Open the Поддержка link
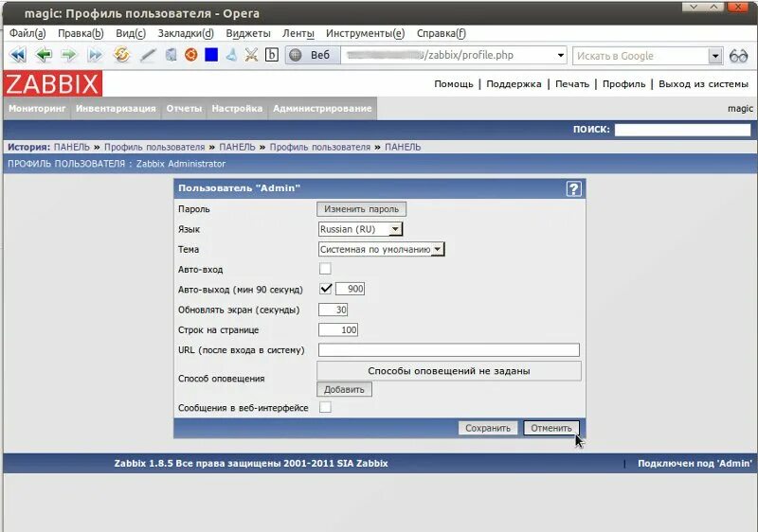758x532 pixels. pyautogui.click(x=514, y=84)
